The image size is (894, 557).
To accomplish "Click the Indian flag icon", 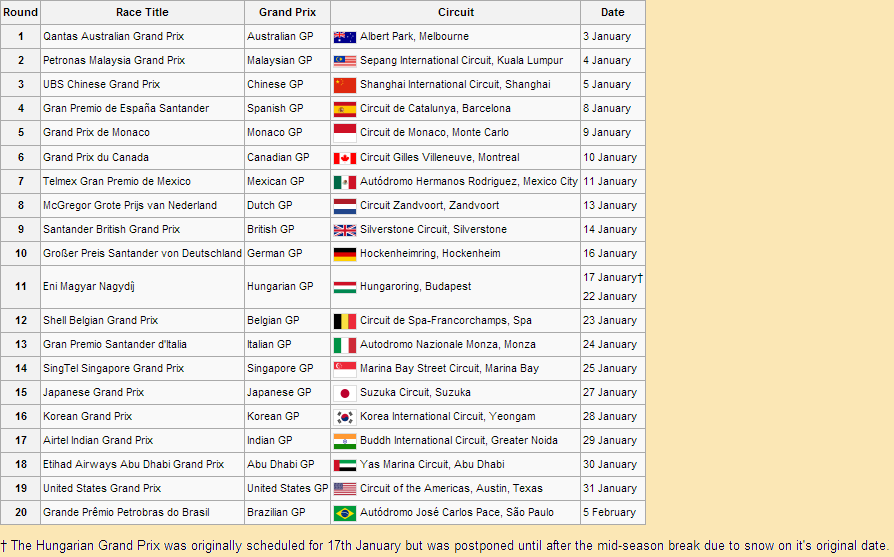I will [x=344, y=441].
